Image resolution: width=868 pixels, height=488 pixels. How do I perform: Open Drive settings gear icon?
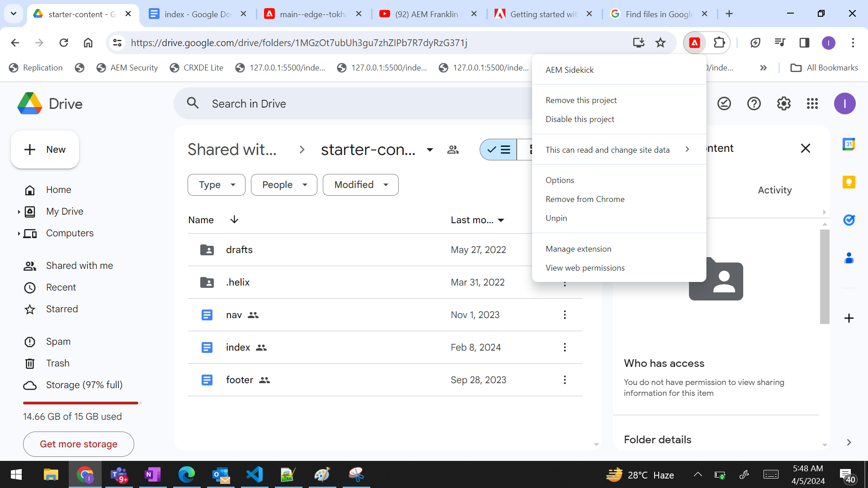click(x=783, y=103)
